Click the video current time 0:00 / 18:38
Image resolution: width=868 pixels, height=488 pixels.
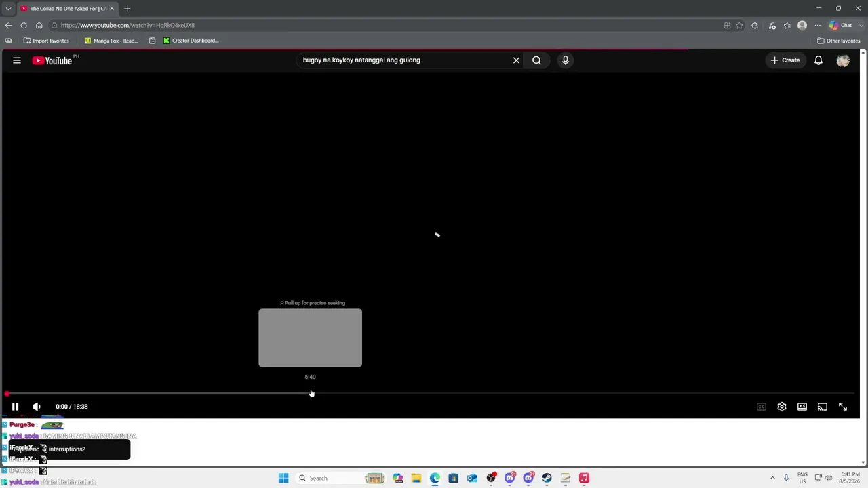pyautogui.click(x=72, y=407)
